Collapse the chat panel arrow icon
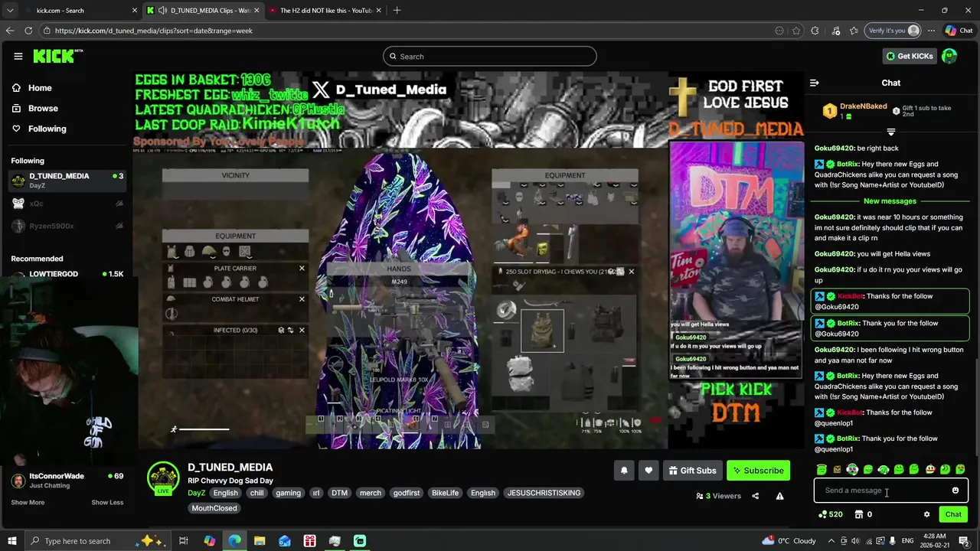 [815, 83]
